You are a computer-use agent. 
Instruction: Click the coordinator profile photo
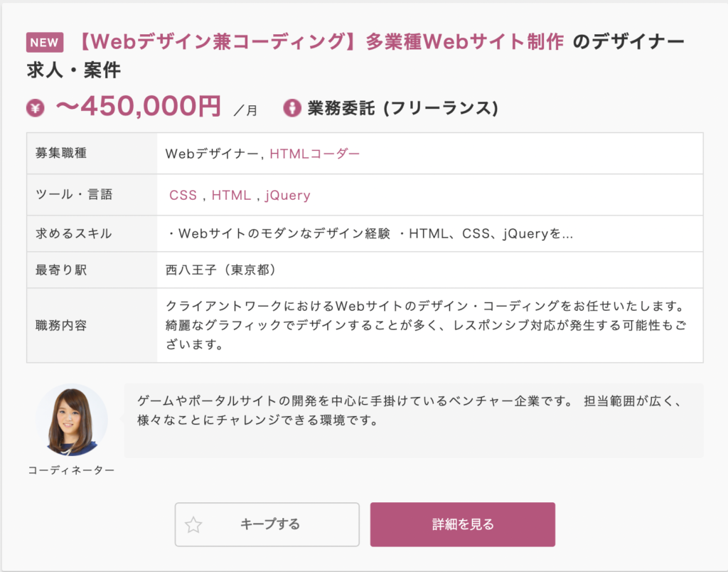[x=72, y=420]
